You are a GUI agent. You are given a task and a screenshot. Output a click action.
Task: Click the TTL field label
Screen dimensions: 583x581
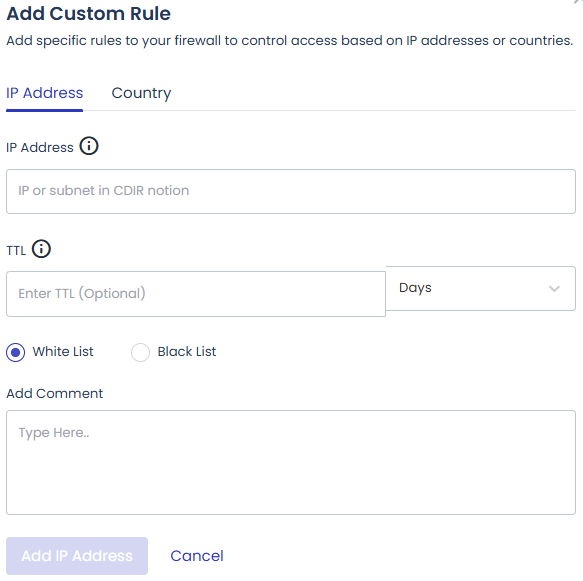[x=16, y=251]
